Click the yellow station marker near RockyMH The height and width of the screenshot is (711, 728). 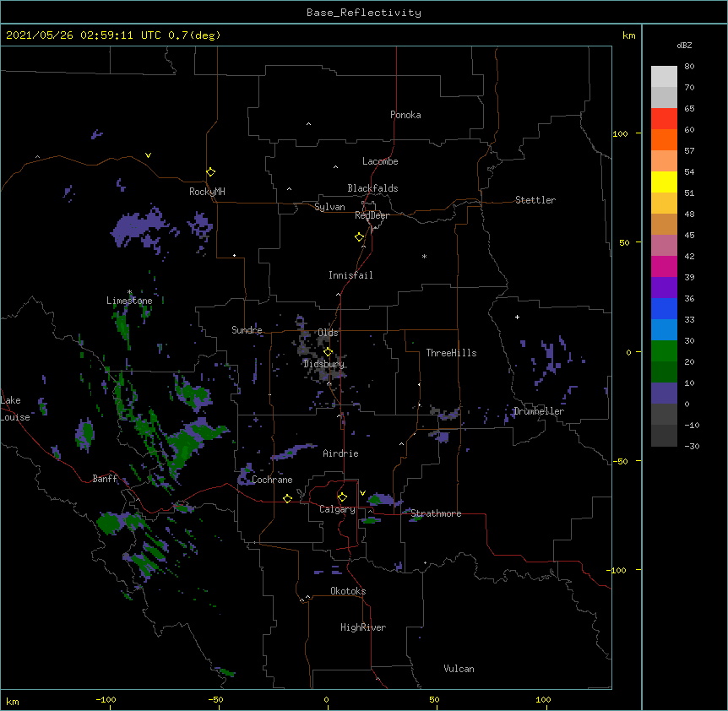point(210,172)
